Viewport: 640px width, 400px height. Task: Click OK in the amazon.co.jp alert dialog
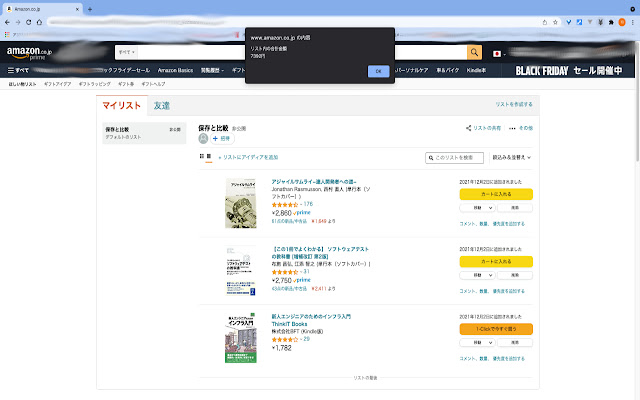click(x=378, y=71)
